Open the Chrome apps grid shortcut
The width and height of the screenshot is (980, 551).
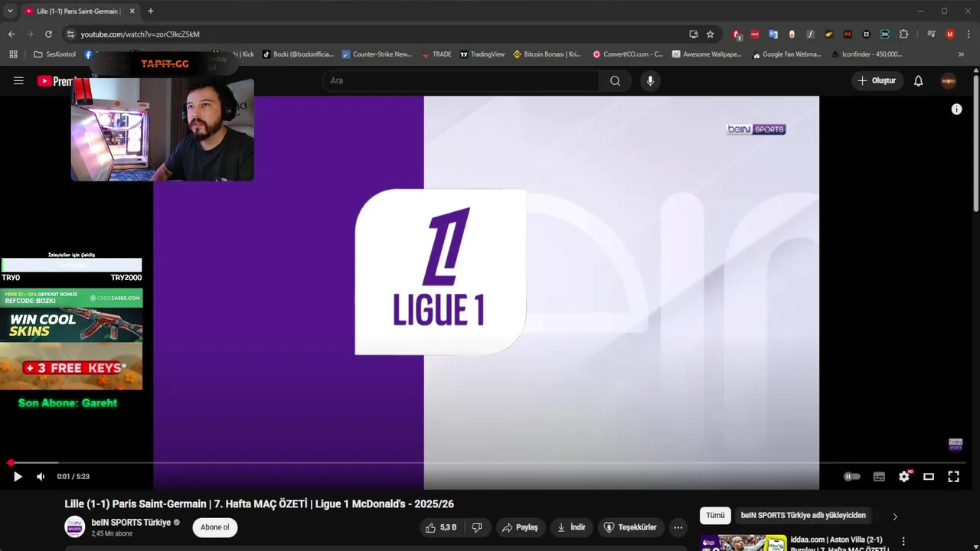[x=13, y=54]
